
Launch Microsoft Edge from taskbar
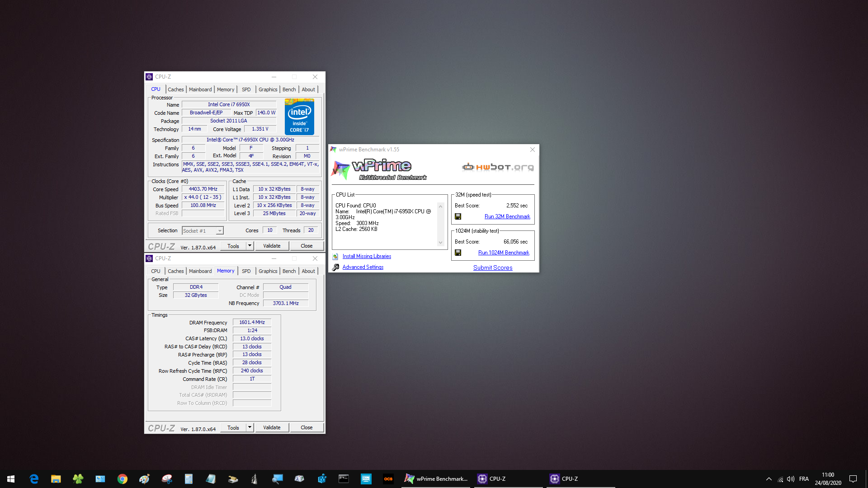pyautogui.click(x=34, y=479)
